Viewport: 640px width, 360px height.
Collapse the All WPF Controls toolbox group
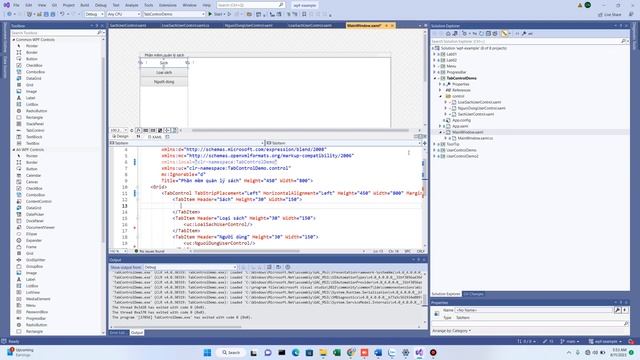tap(13, 150)
